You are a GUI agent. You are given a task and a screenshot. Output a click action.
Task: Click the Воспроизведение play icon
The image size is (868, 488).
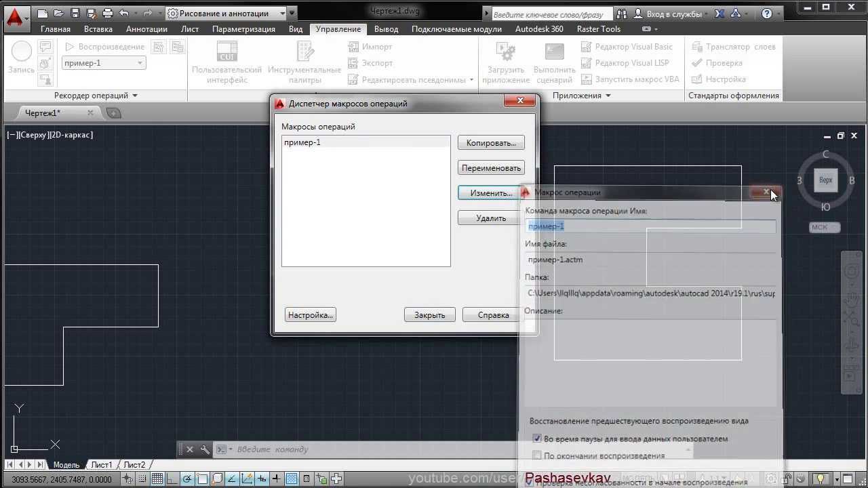point(69,47)
